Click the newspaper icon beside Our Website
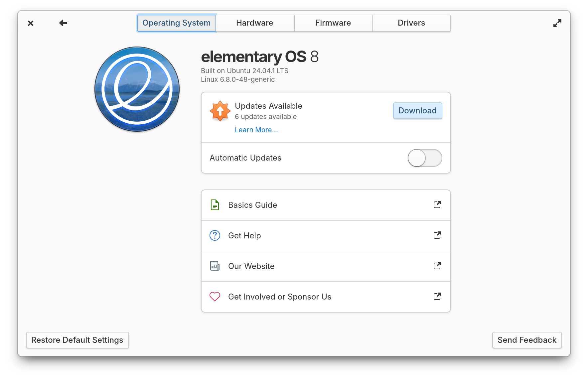This screenshot has width=588, height=383. pos(215,266)
